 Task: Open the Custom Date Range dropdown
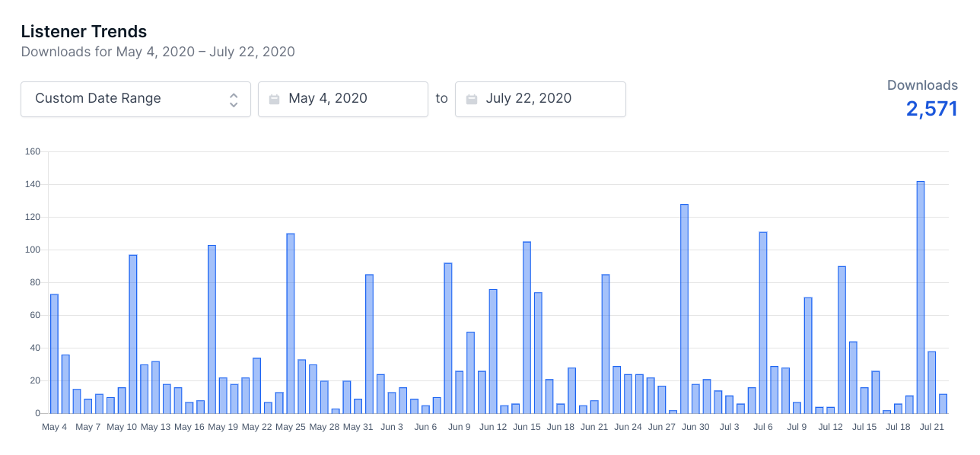[135, 99]
